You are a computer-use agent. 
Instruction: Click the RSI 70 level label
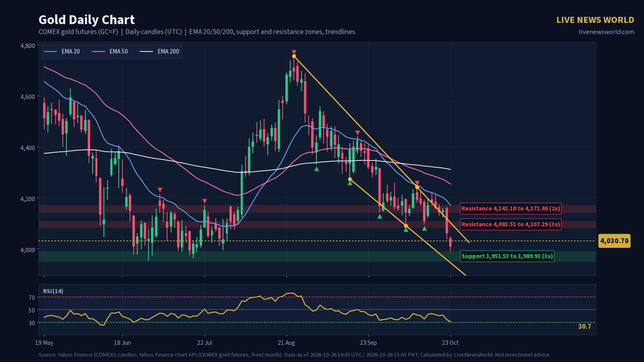pyautogui.click(x=32, y=298)
